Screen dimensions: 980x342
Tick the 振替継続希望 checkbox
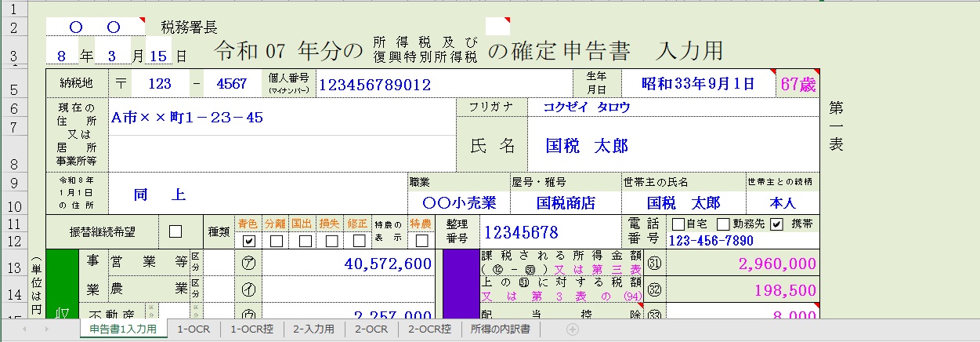point(175,231)
